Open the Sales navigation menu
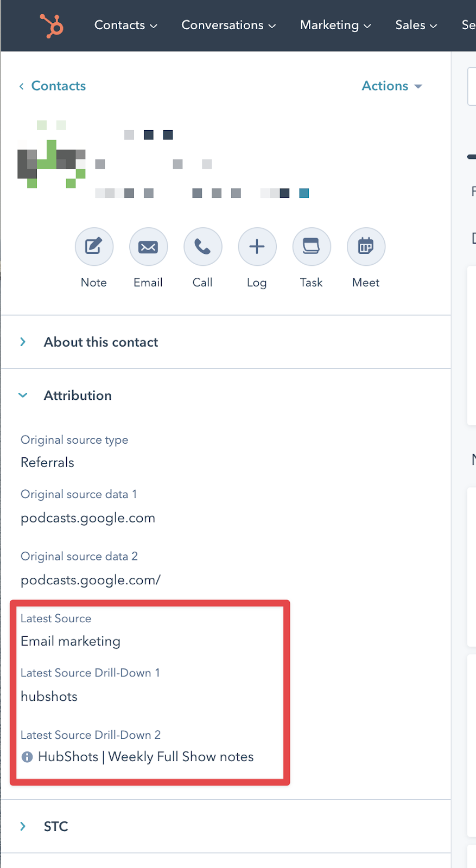 pos(416,25)
